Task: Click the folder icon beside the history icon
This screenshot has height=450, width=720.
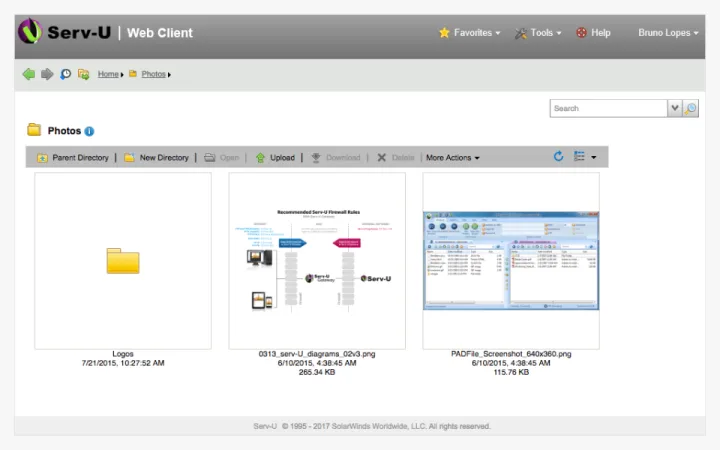Action: click(x=84, y=74)
